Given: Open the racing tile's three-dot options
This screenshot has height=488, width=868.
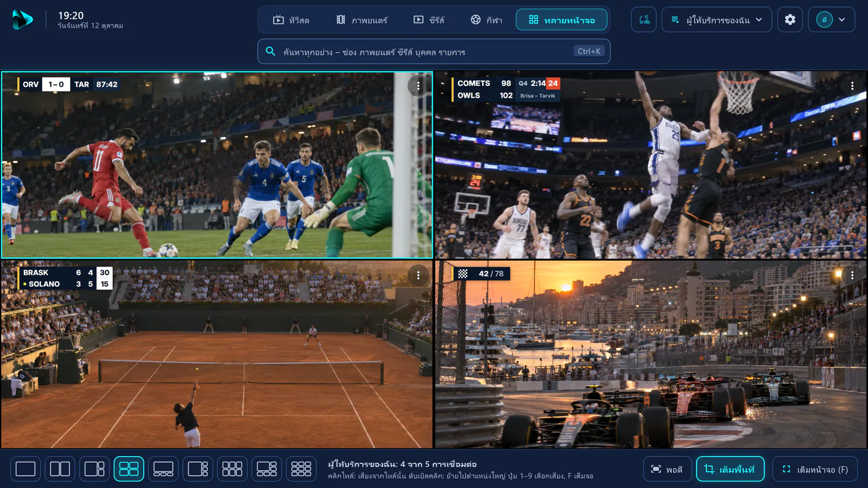Looking at the screenshot, I should tap(852, 275).
